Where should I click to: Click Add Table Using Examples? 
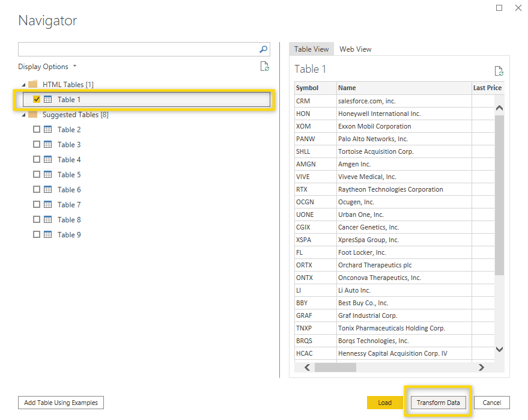[x=61, y=403]
